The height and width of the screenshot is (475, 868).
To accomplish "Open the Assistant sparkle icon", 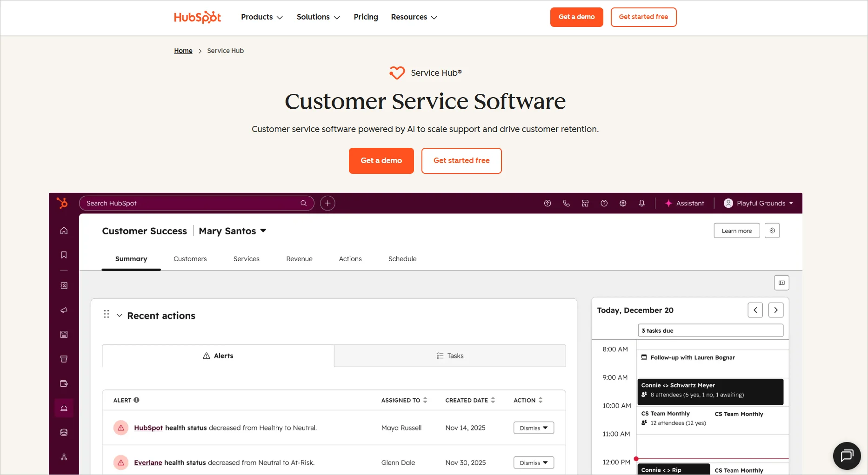I will [668, 203].
